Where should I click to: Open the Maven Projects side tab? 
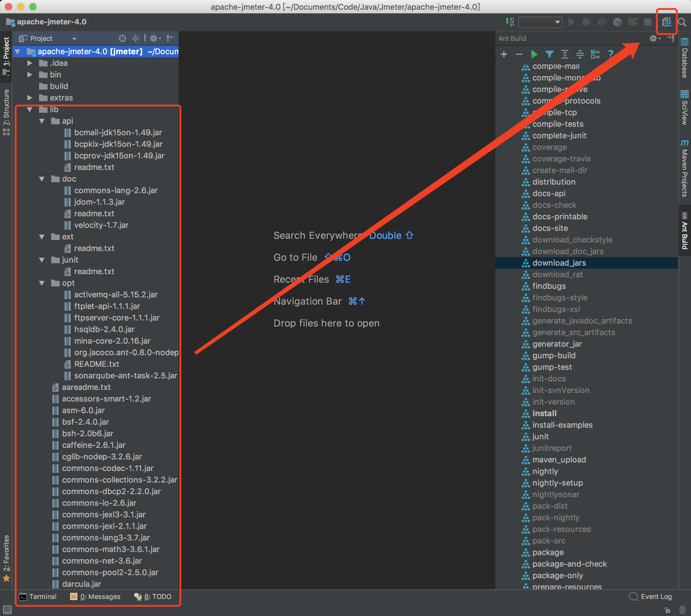(685, 168)
